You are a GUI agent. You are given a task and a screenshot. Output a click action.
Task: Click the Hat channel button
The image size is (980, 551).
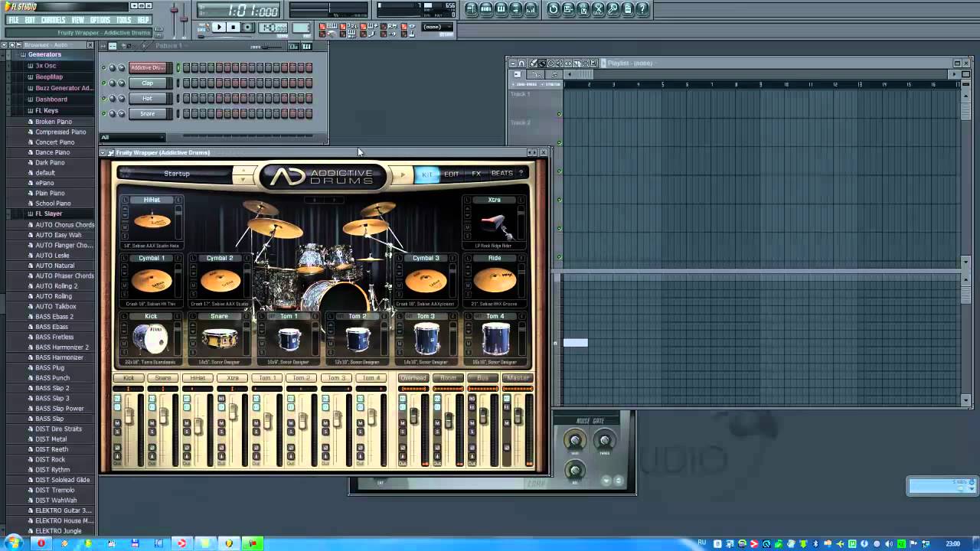(x=147, y=98)
